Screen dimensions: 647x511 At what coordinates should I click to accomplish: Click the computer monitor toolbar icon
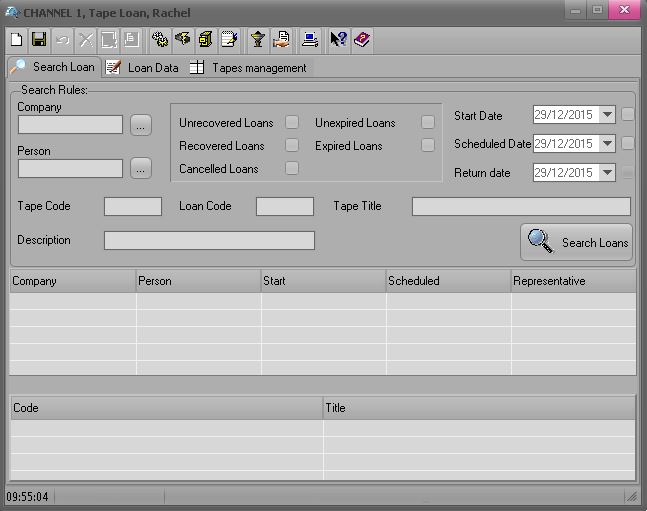(310, 40)
